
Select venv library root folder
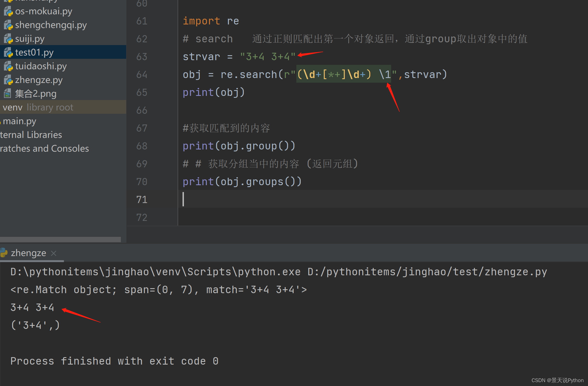pos(63,107)
